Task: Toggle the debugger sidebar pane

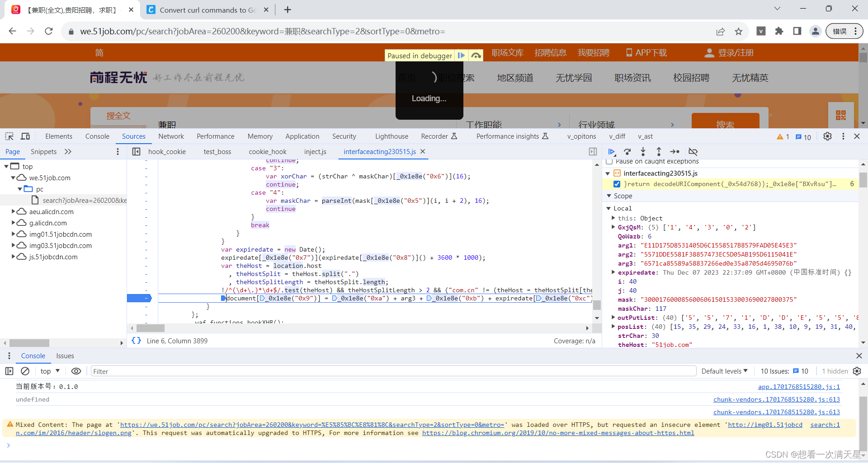Action: (593, 152)
